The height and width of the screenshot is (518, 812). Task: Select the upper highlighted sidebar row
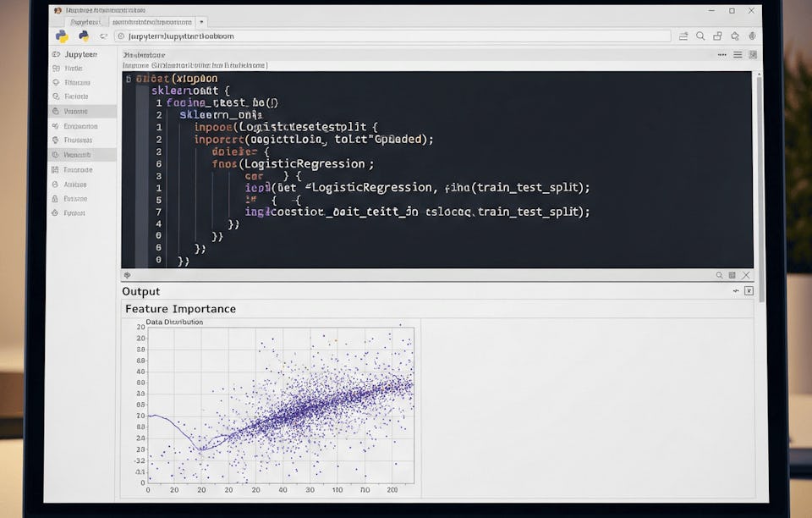tap(83, 112)
